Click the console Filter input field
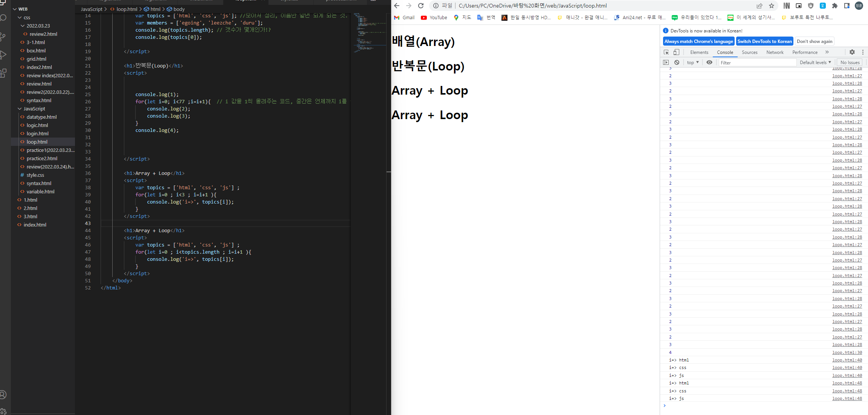Image resolution: width=868 pixels, height=415 pixels. [x=757, y=63]
